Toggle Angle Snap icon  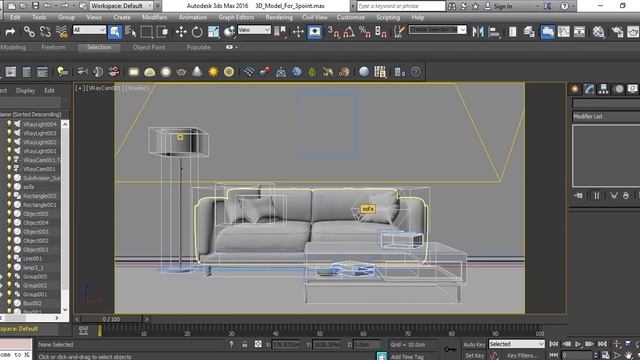(x=349, y=31)
